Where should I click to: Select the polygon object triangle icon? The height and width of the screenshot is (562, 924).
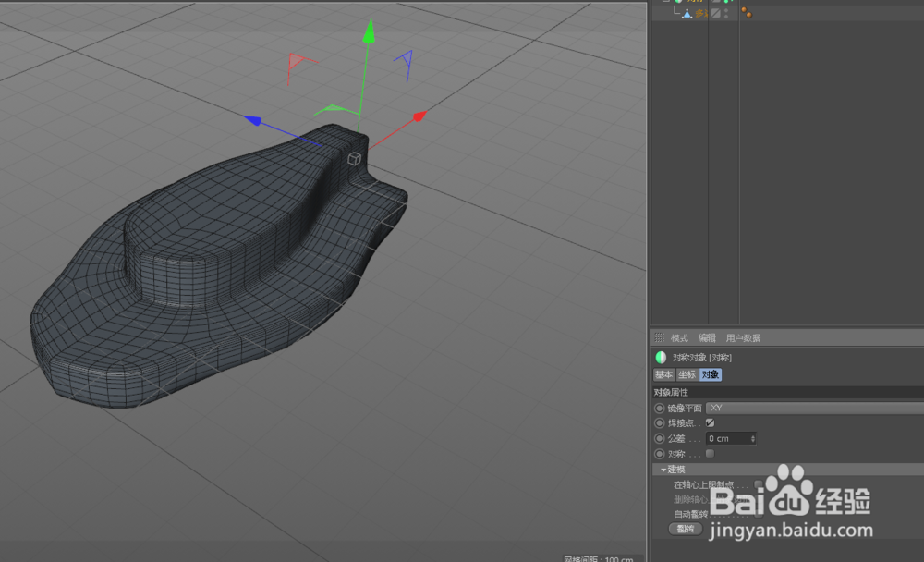coord(687,13)
